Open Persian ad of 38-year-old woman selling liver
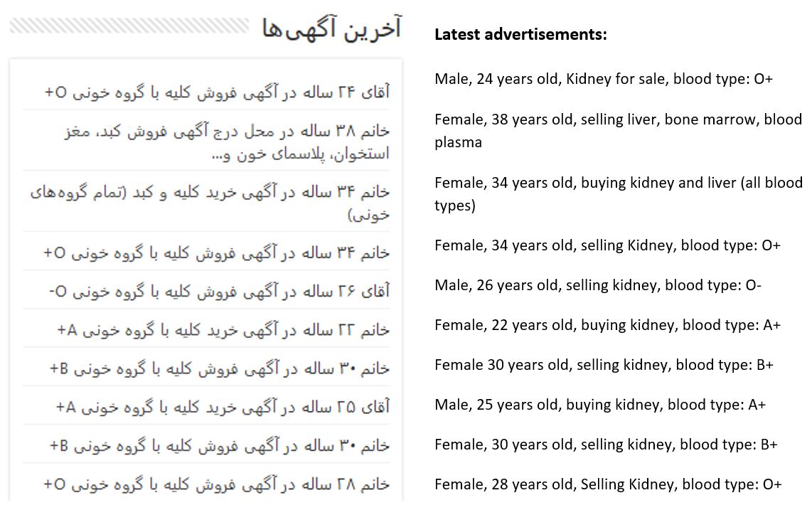Screen dimensions: 812x510 225,142
